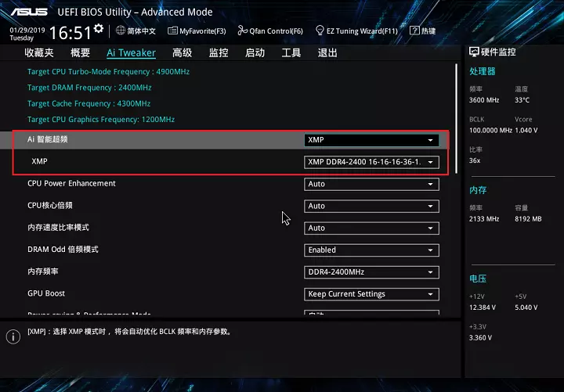564x392 pixels.
Task: Click the 电压 section heading
Action: [x=478, y=279]
